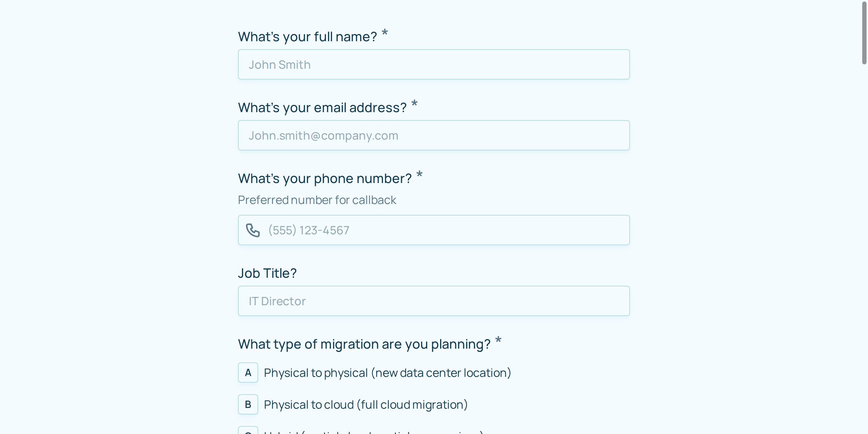Click the phone number input box

[434, 230]
